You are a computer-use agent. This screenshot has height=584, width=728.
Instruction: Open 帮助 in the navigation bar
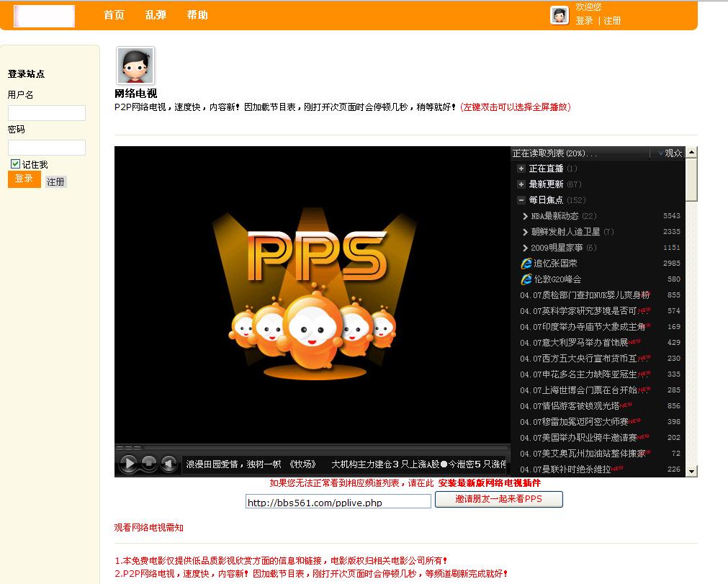197,15
